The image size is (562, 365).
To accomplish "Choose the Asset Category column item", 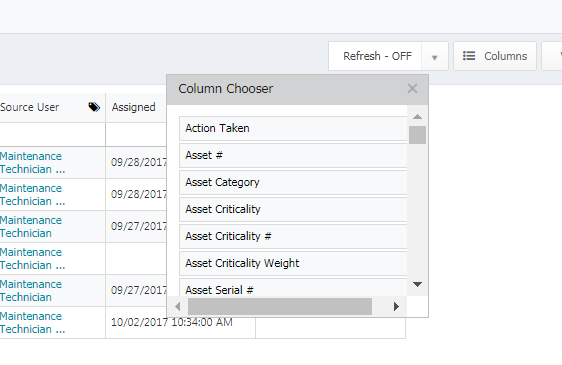I will (x=293, y=182).
